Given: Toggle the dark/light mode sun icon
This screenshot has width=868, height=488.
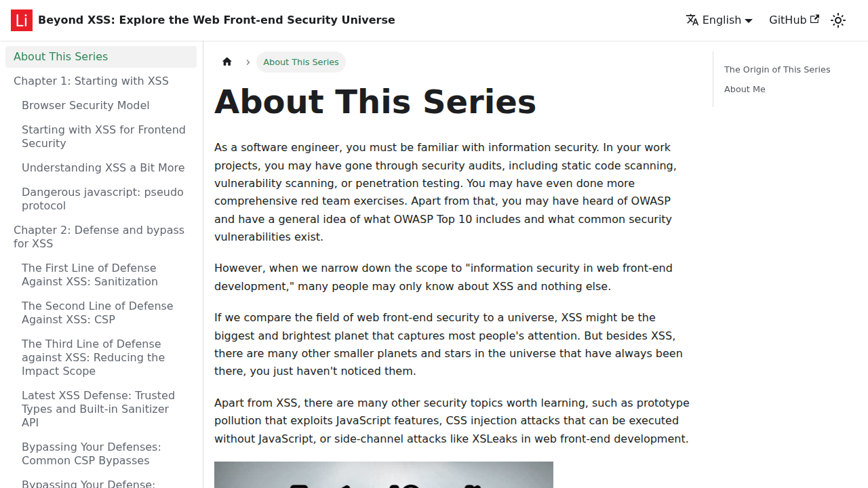Looking at the screenshot, I should [838, 20].
